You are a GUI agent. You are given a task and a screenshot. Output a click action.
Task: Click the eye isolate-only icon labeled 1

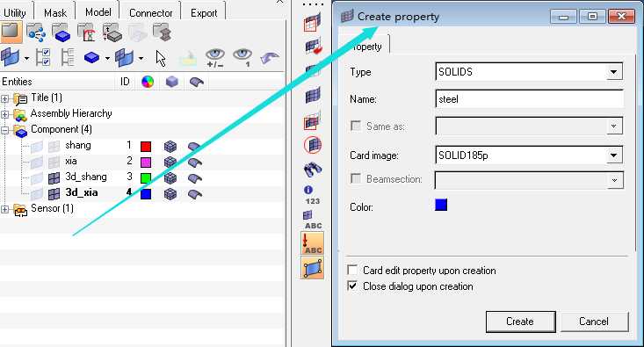tap(242, 58)
